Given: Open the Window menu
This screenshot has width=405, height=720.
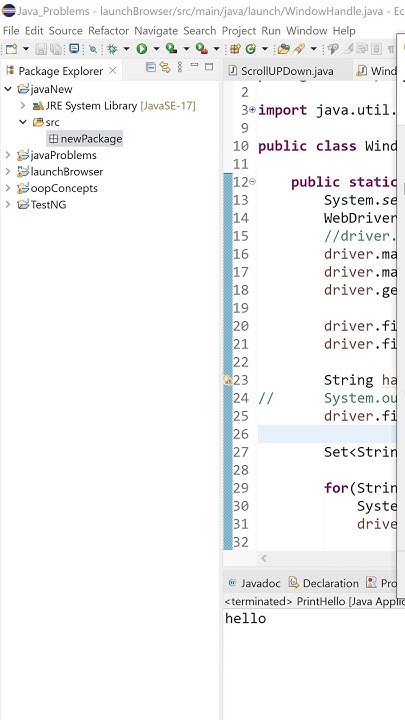Looking at the screenshot, I should pyautogui.click(x=307, y=31).
